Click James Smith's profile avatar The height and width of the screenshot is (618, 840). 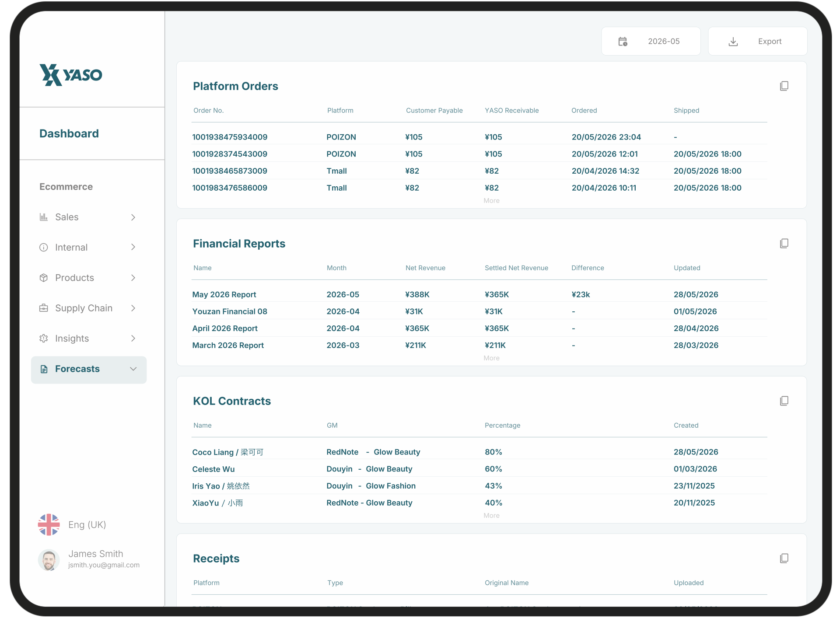[49, 560]
